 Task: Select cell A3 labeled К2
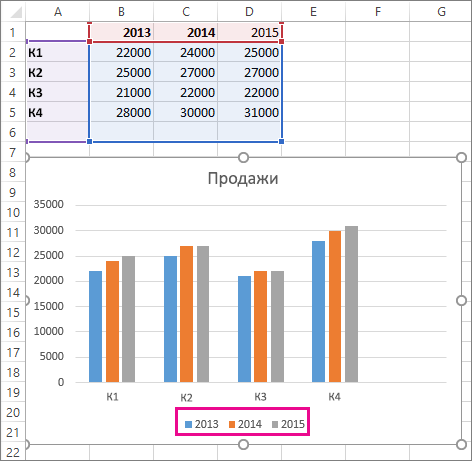[x=57, y=72]
